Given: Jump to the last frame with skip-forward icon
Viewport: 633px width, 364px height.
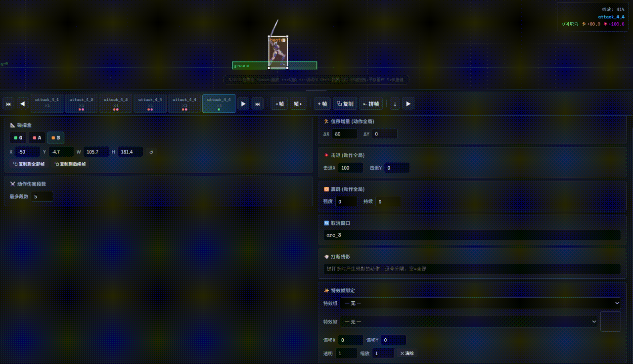Looking at the screenshot, I should (258, 104).
